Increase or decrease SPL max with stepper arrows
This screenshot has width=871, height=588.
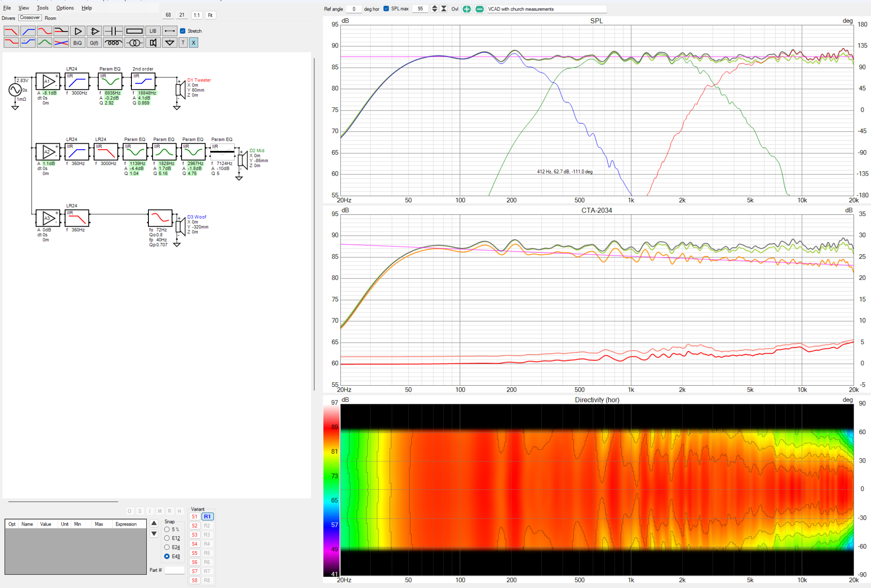[x=434, y=9]
